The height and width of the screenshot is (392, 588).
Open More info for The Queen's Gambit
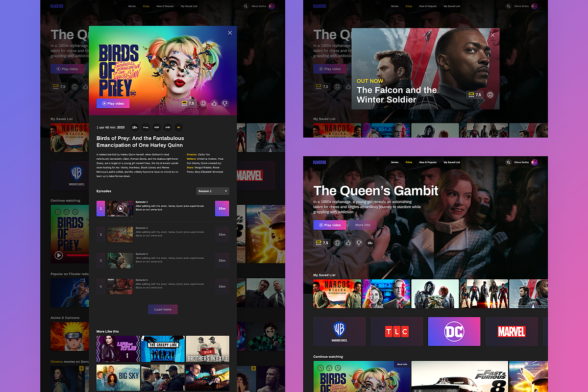tap(363, 225)
